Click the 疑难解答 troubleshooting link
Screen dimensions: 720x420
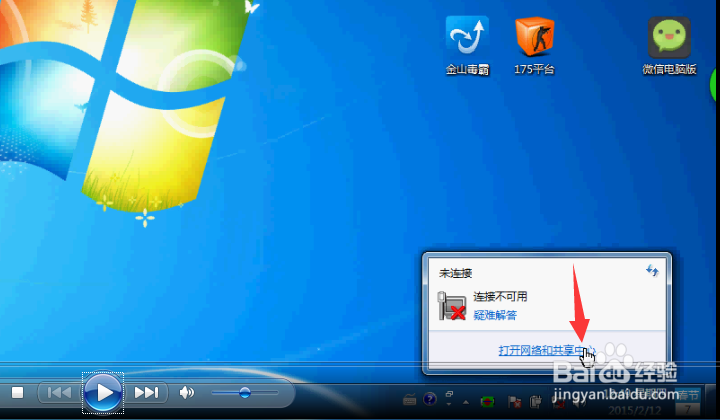click(x=495, y=315)
